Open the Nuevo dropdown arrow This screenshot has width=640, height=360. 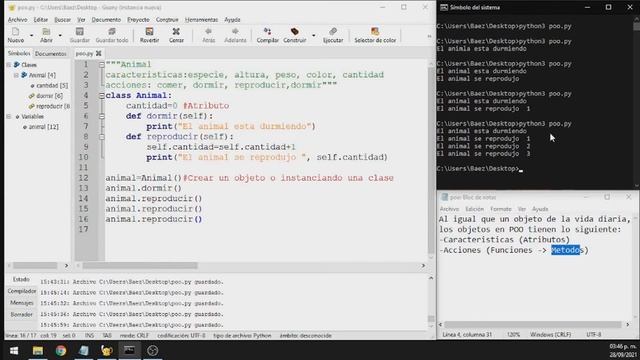pos(31,36)
